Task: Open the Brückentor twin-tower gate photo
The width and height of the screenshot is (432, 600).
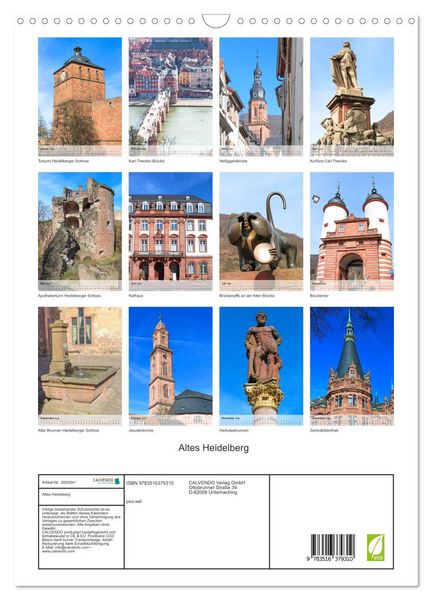Action: tap(352, 232)
